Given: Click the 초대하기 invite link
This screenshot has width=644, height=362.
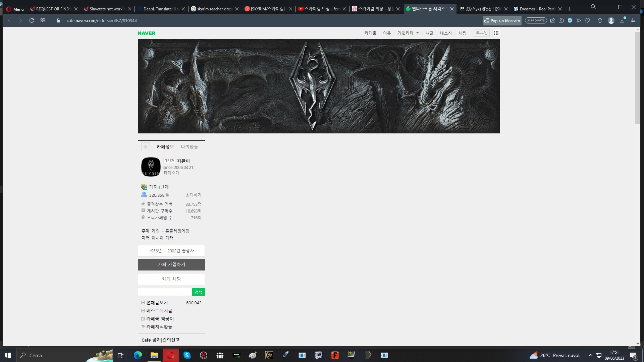Looking at the screenshot, I should [193, 195].
